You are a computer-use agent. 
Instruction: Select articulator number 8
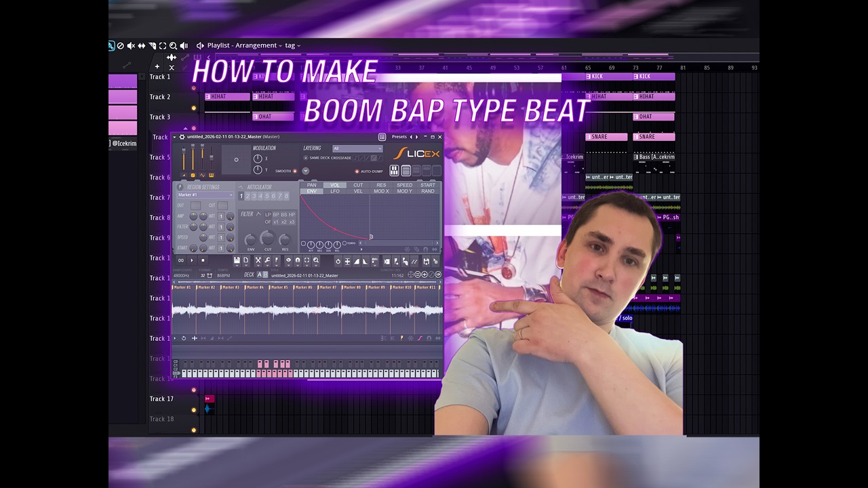pos(286,196)
